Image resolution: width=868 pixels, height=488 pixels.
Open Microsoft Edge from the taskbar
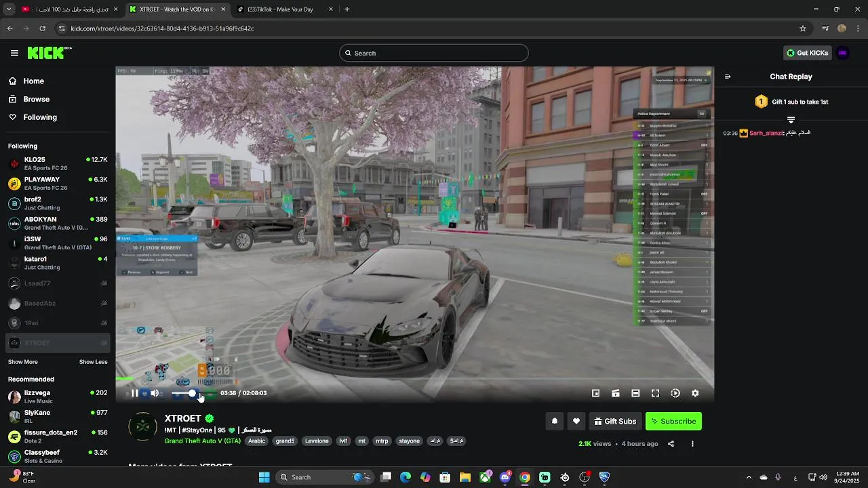coord(406,477)
